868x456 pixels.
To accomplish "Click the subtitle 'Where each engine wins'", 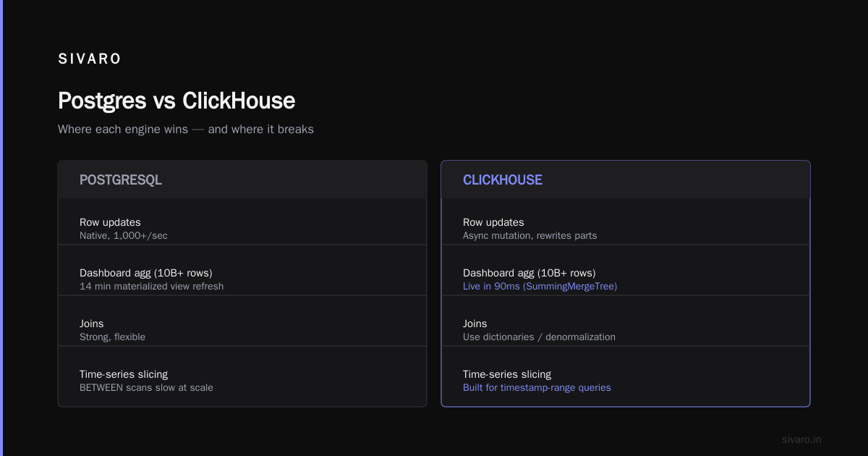I will coord(124,130).
